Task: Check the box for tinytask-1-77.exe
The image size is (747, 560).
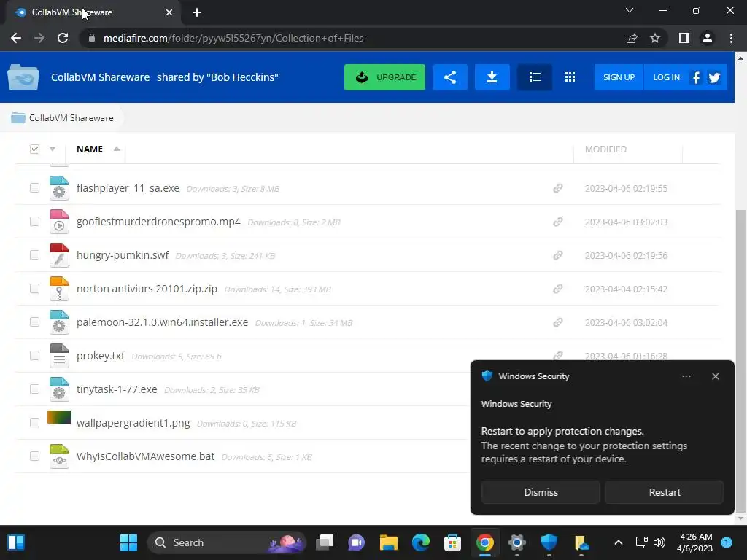Action: click(34, 389)
